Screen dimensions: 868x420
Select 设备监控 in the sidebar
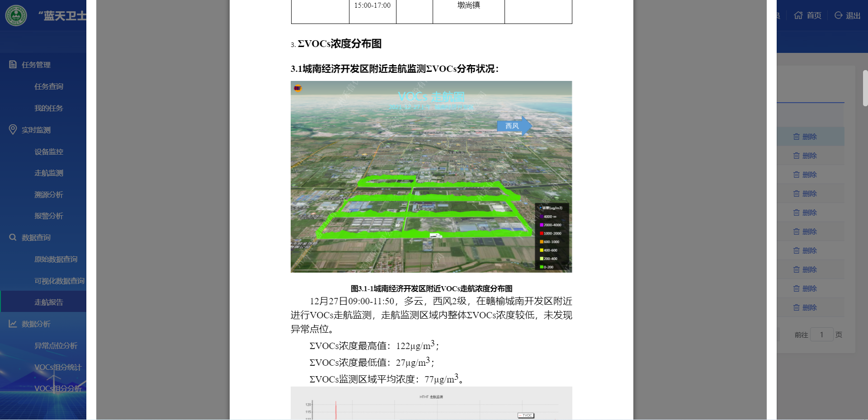49,151
